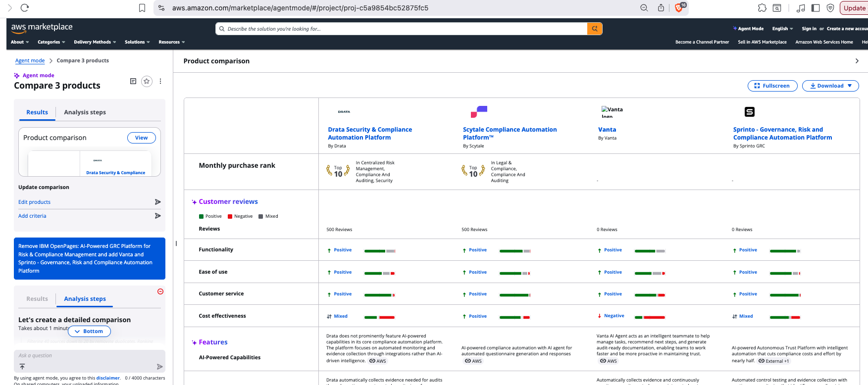Switch to the upper Analysis steps tab
The image size is (868, 385).
[85, 112]
